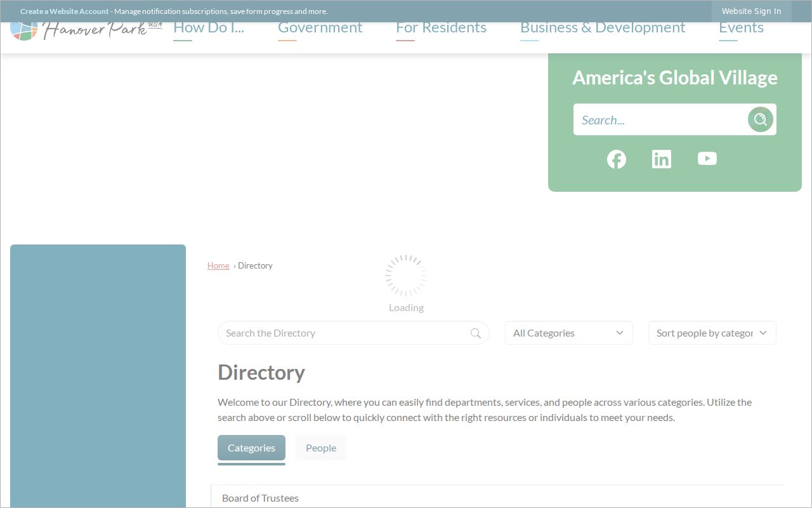Select the Board of Trustees category row

pyautogui.click(x=498, y=498)
